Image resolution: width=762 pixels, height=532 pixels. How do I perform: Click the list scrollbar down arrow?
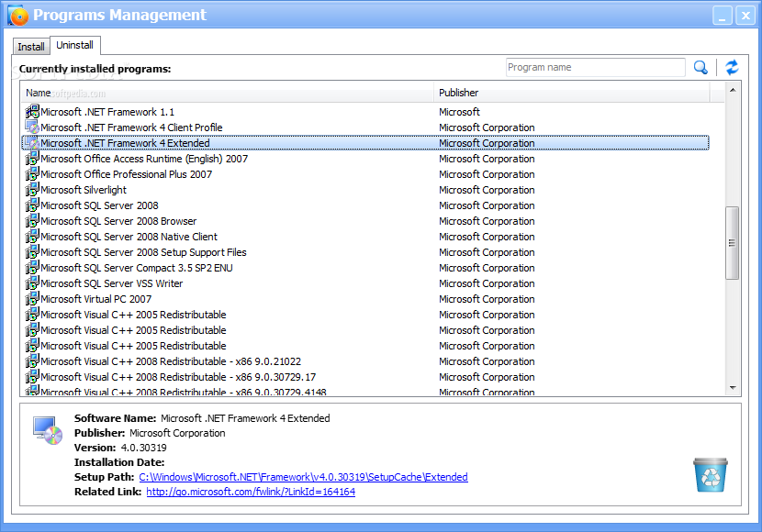[x=733, y=388]
